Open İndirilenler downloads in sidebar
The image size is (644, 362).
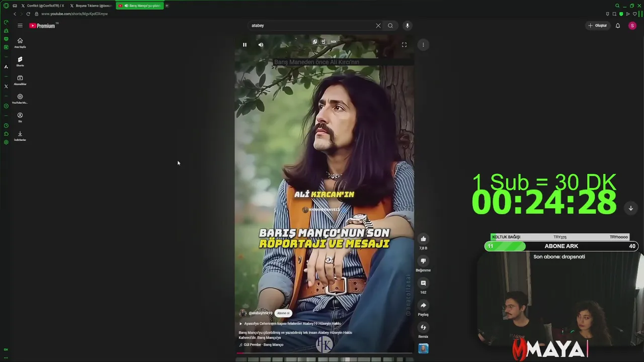coord(20,136)
